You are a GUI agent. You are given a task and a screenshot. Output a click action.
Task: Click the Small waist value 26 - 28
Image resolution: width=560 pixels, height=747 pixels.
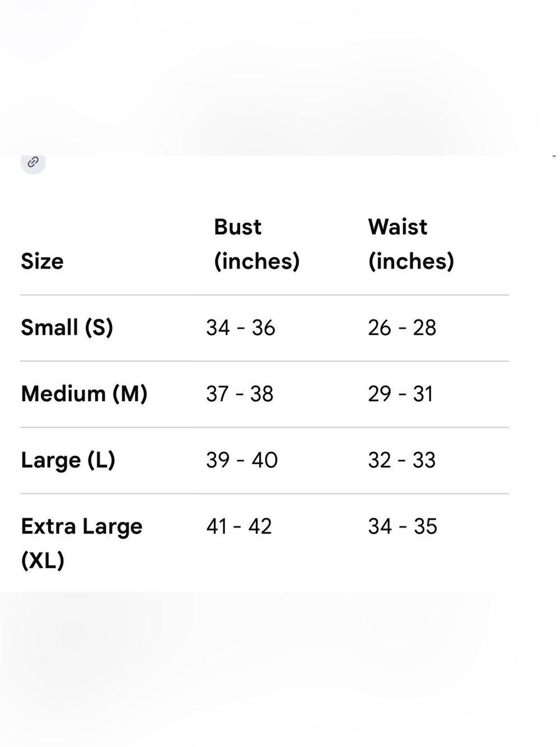(402, 328)
